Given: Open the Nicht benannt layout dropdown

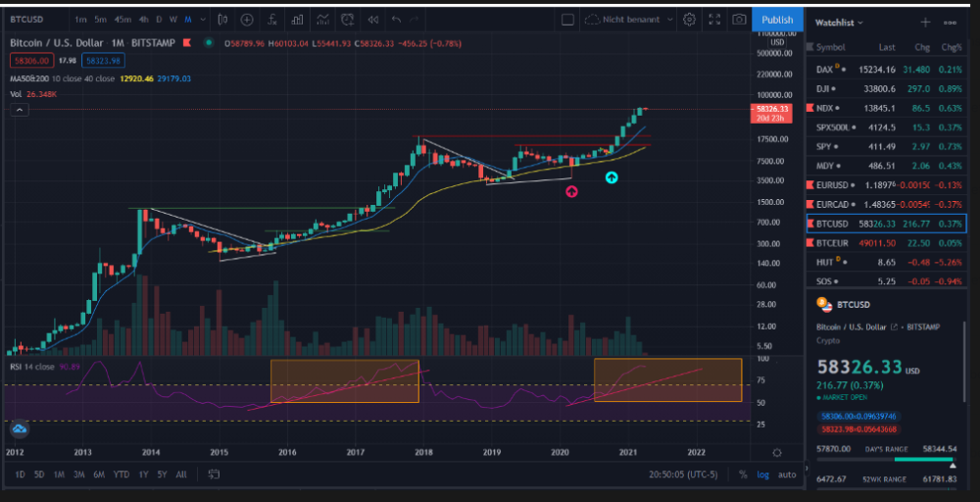Looking at the screenshot, I should point(629,20).
